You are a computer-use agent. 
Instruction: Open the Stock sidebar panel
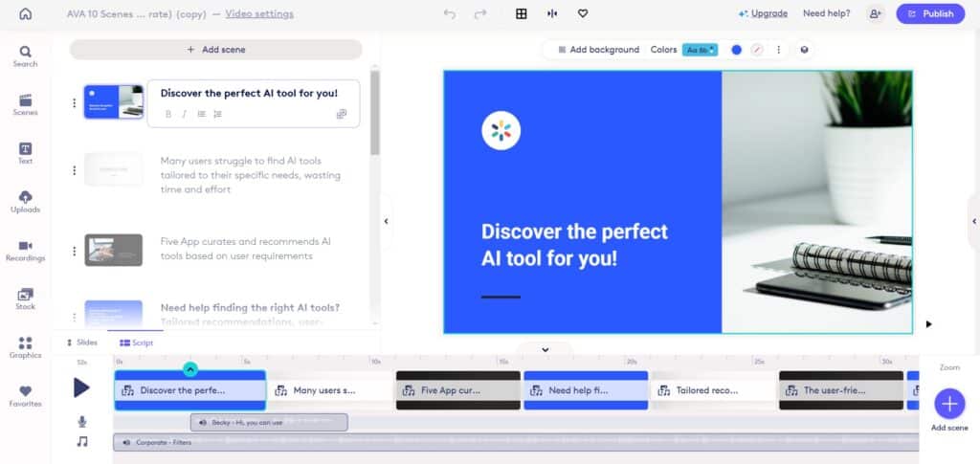point(25,299)
